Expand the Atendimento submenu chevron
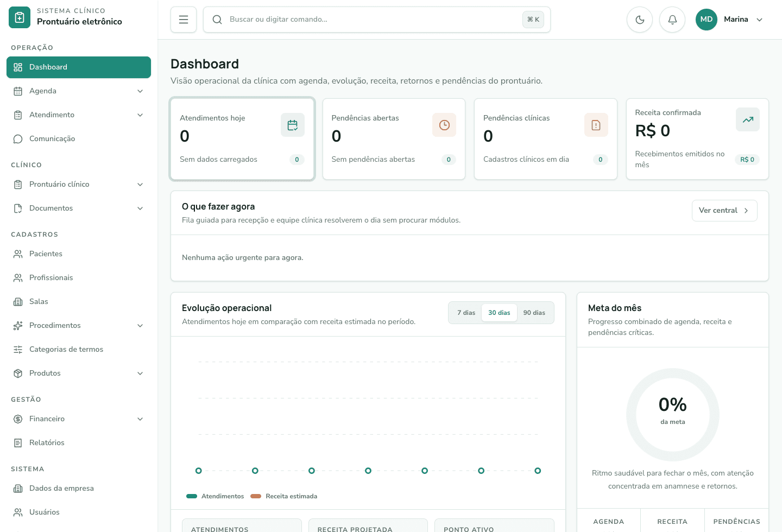The height and width of the screenshot is (532, 782). click(140, 115)
